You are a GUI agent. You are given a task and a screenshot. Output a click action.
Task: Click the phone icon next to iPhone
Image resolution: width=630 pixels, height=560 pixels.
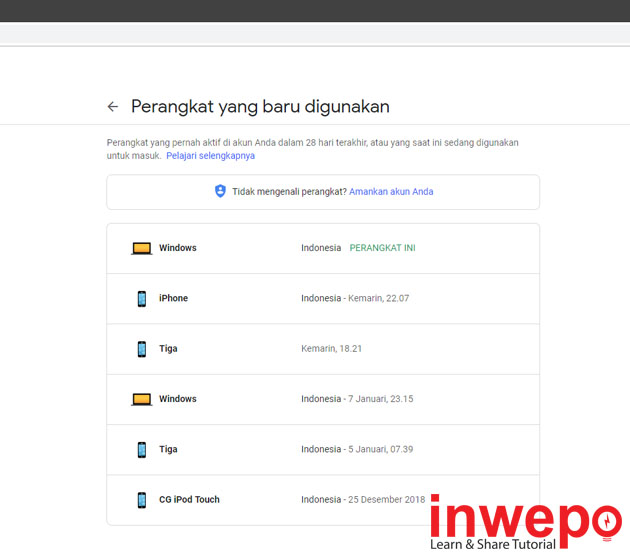141,299
